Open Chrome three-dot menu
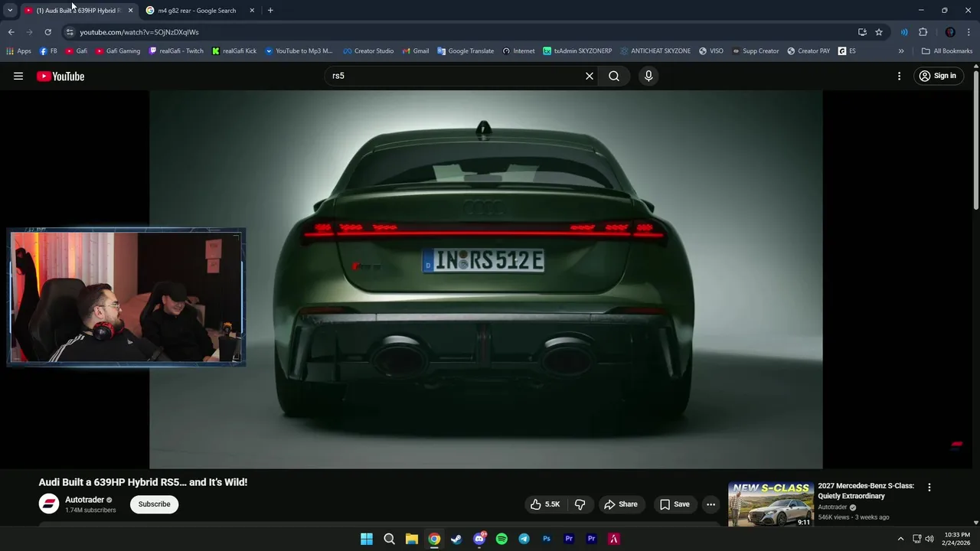 (x=969, y=32)
